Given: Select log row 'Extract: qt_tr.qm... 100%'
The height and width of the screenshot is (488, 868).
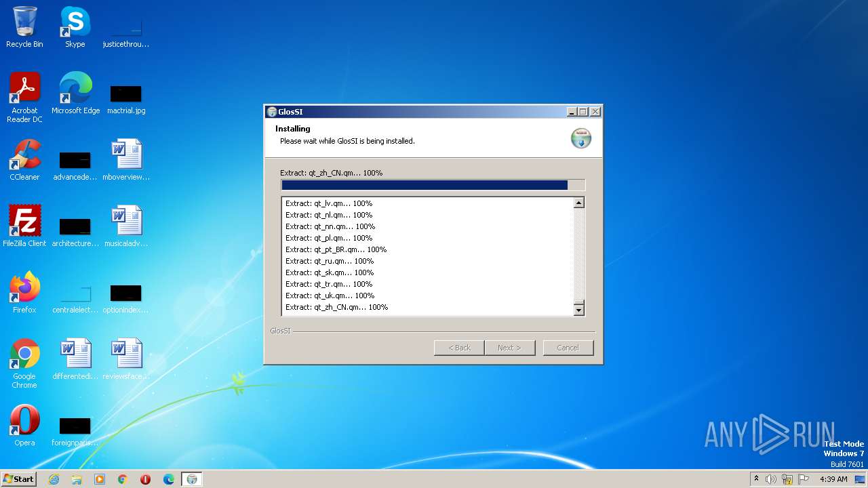Looking at the screenshot, I should pyautogui.click(x=329, y=284).
